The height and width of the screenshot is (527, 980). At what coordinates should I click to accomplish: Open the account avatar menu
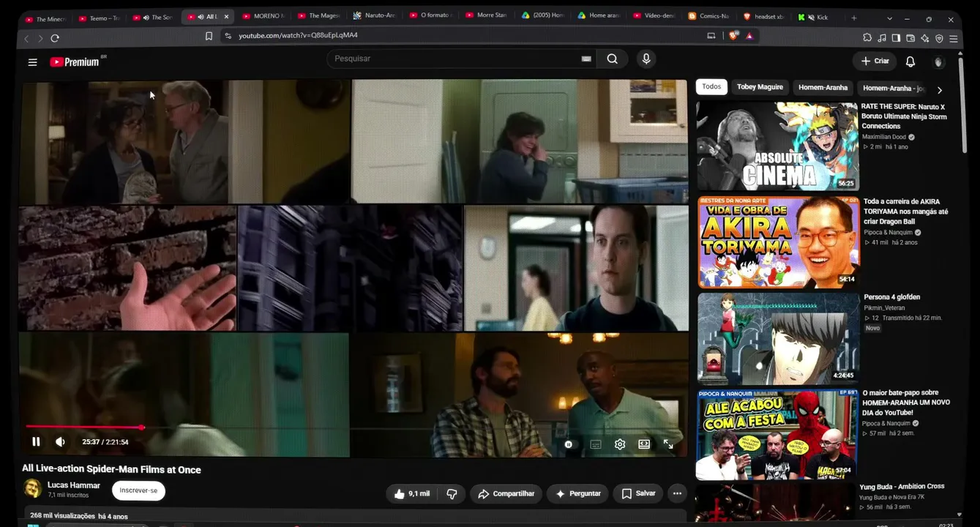[939, 62]
